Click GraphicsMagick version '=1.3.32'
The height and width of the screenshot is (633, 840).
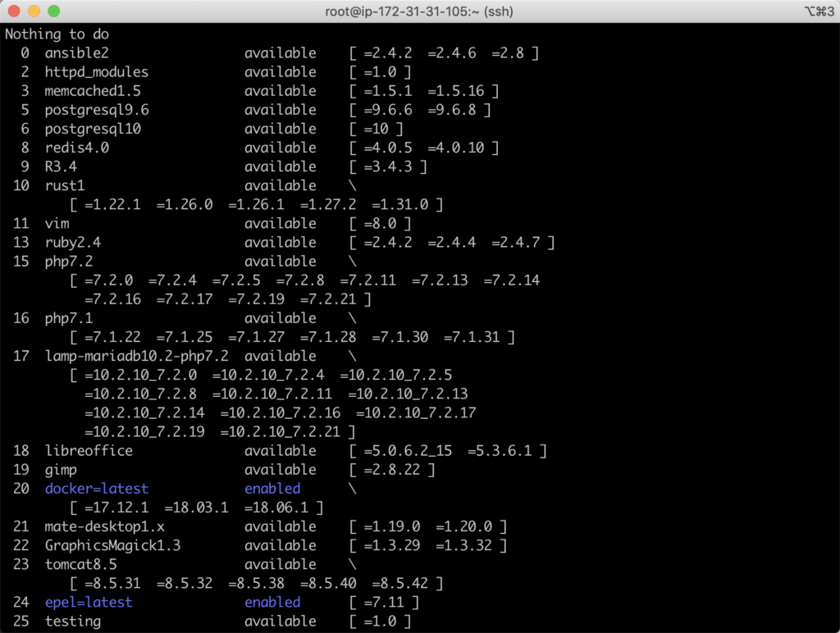tap(464, 546)
